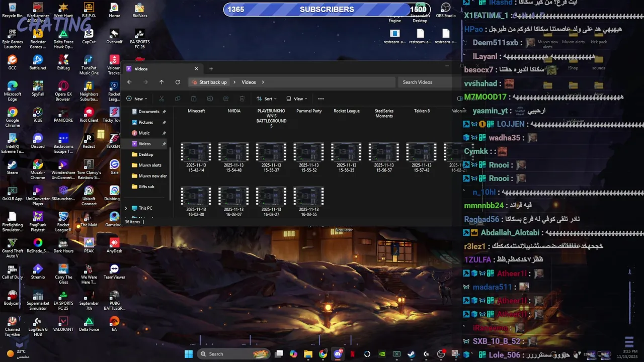The height and width of the screenshot is (362, 644).
Task: Open the ExitLag desktop icon
Action: tap(63, 62)
